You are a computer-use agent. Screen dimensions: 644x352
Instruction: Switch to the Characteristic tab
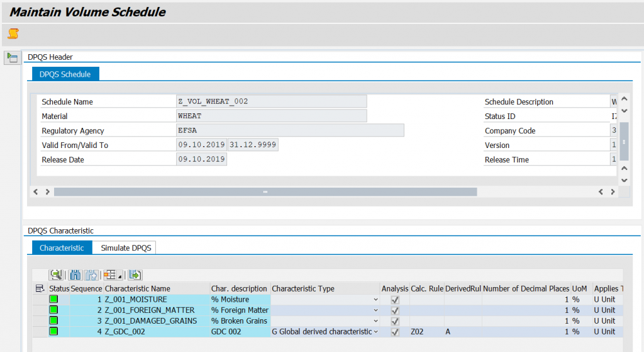pyautogui.click(x=62, y=247)
